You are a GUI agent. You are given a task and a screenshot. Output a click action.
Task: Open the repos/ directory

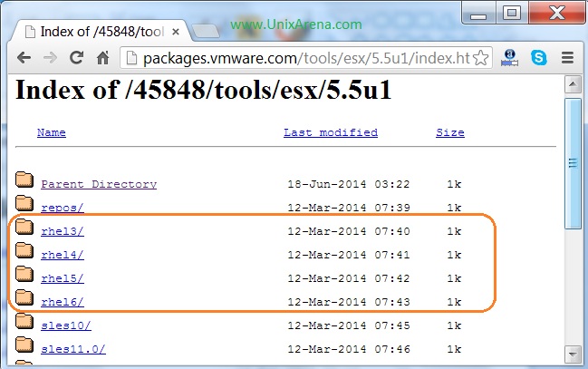[x=63, y=208]
